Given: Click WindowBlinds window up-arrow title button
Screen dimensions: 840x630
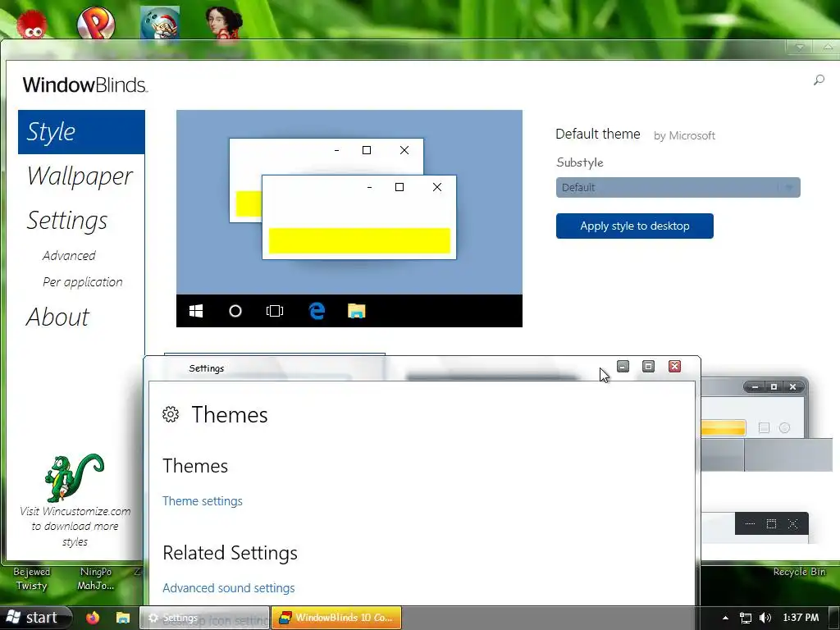Looking at the screenshot, I should pos(827,47).
